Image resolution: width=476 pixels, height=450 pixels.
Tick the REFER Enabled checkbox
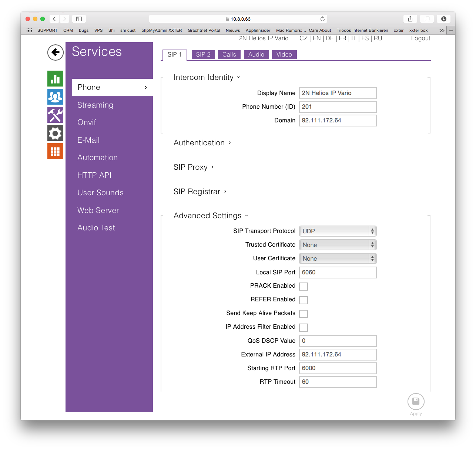click(x=304, y=300)
